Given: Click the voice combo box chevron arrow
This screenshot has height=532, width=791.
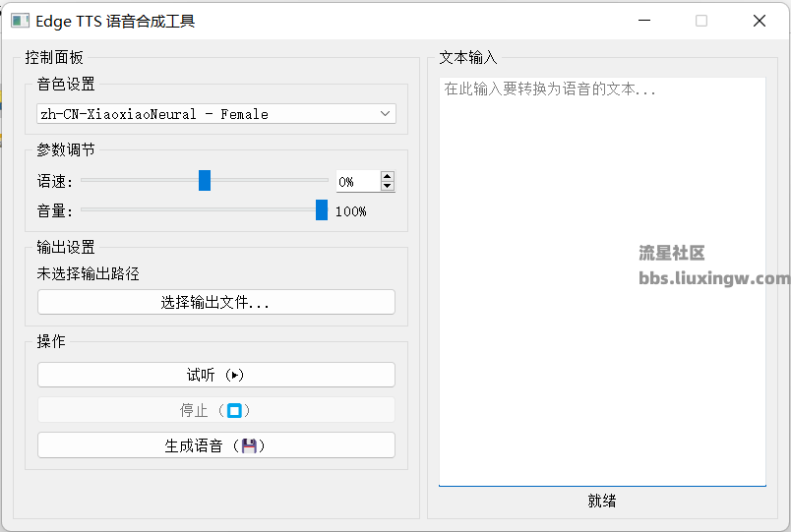Looking at the screenshot, I should click(x=385, y=114).
